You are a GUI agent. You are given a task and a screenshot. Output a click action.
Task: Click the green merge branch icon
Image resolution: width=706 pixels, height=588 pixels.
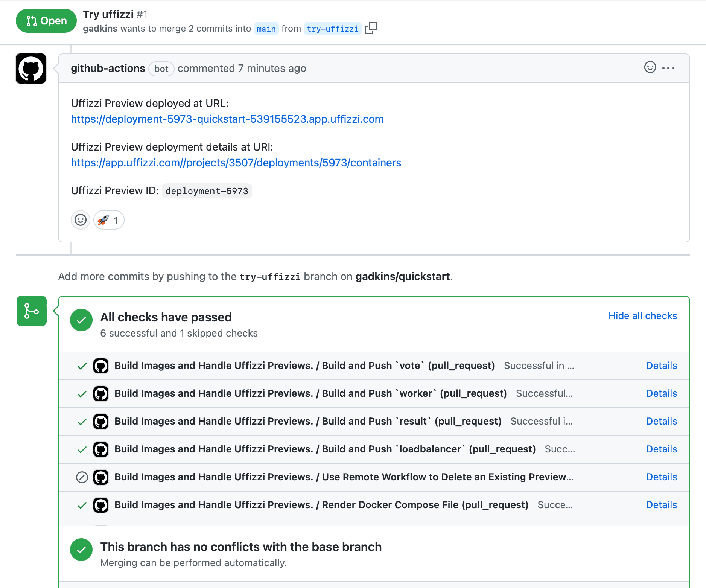tap(32, 311)
